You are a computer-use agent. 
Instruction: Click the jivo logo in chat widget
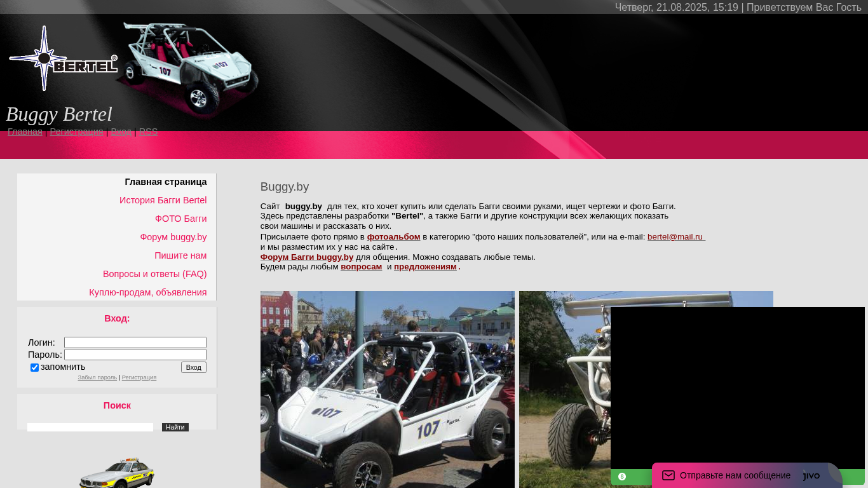click(811, 475)
